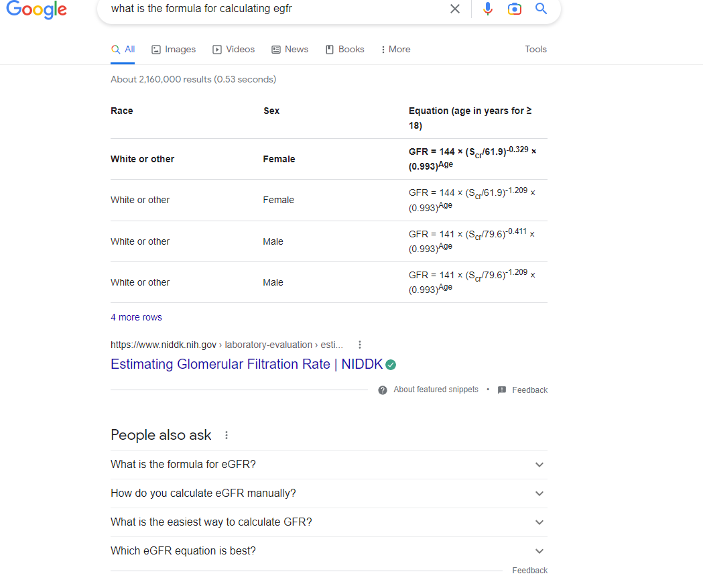This screenshot has height=588, width=703.
Task: Open the More search categories dropdown
Action: pos(395,50)
